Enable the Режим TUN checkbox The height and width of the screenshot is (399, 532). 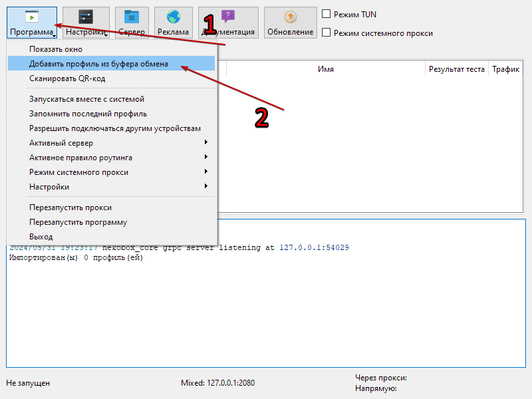tap(327, 14)
